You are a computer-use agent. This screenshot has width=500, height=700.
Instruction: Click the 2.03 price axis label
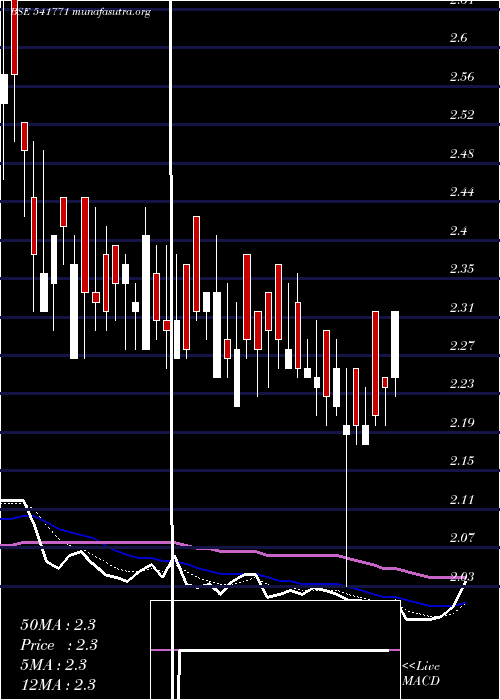[x=462, y=576]
